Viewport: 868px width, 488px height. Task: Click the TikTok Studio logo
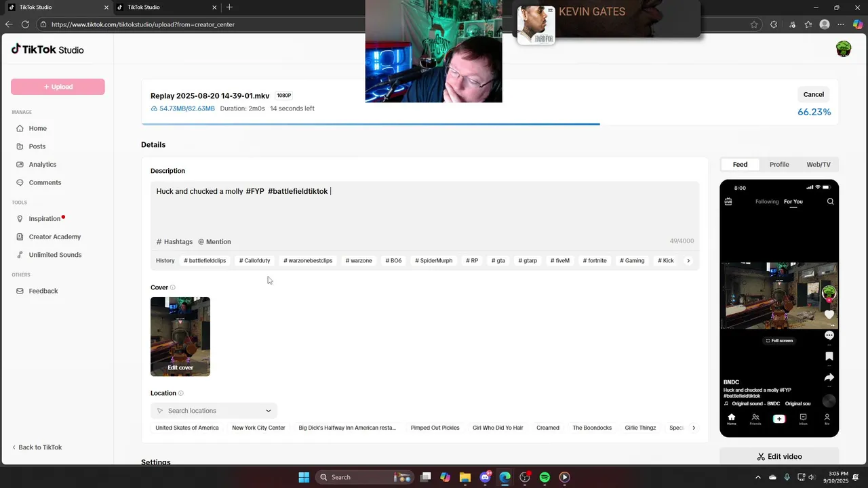pos(47,49)
